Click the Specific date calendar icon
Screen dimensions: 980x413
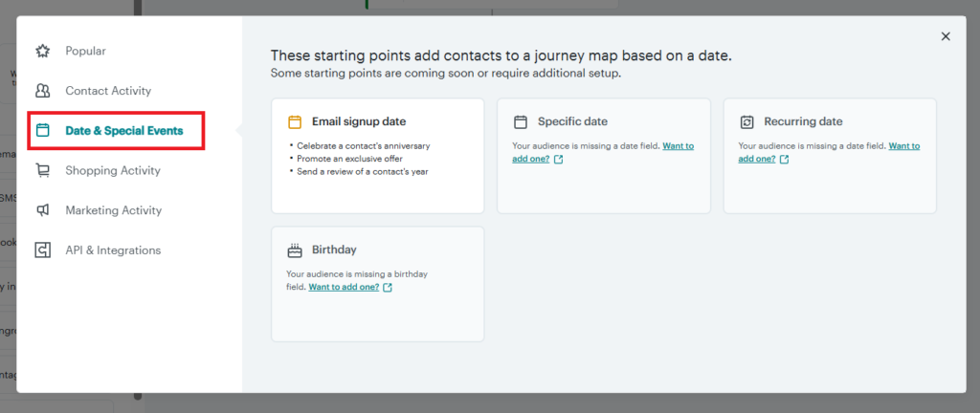click(x=521, y=121)
